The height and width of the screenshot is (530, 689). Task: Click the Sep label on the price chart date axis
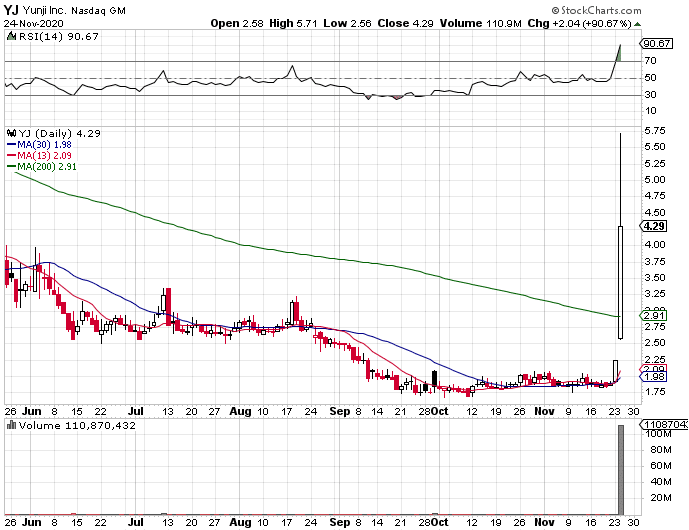(x=340, y=411)
